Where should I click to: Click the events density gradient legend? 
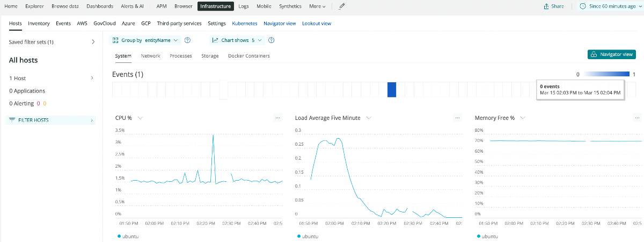point(606,74)
